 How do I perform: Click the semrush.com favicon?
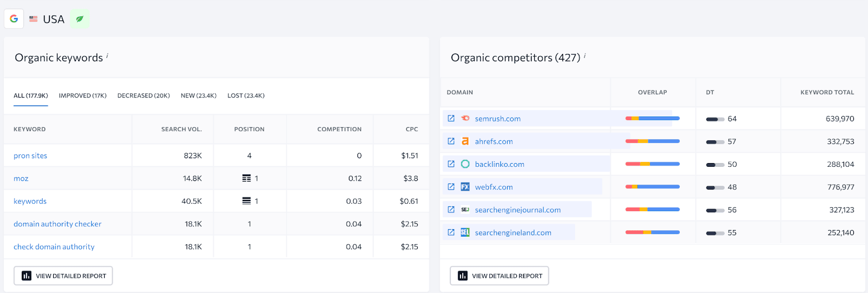pos(465,118)
